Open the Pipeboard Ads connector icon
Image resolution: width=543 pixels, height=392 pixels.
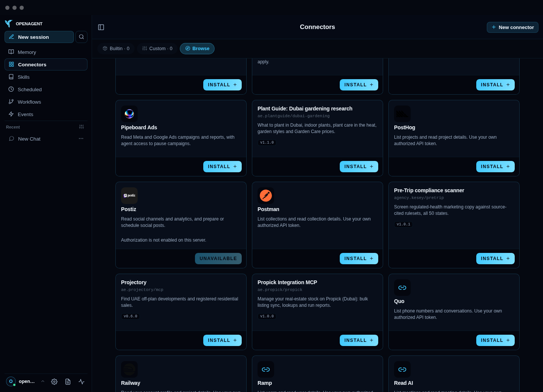[x=129, y=114]
